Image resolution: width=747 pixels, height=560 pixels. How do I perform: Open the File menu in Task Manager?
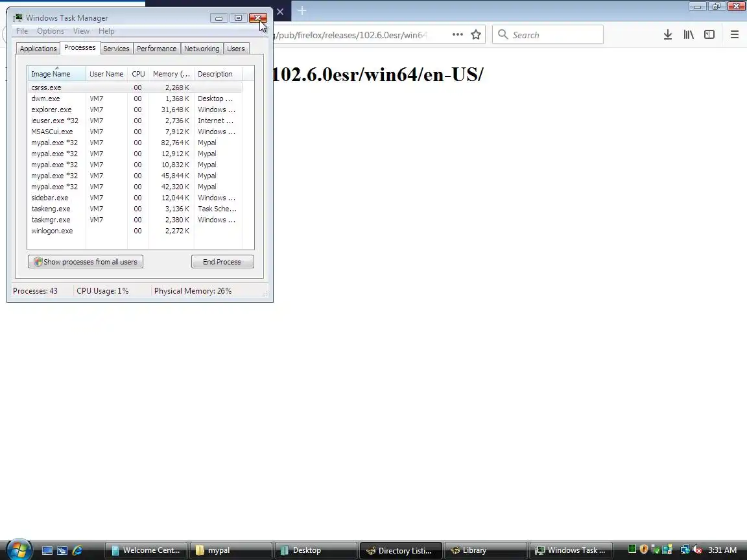point(22,31)
